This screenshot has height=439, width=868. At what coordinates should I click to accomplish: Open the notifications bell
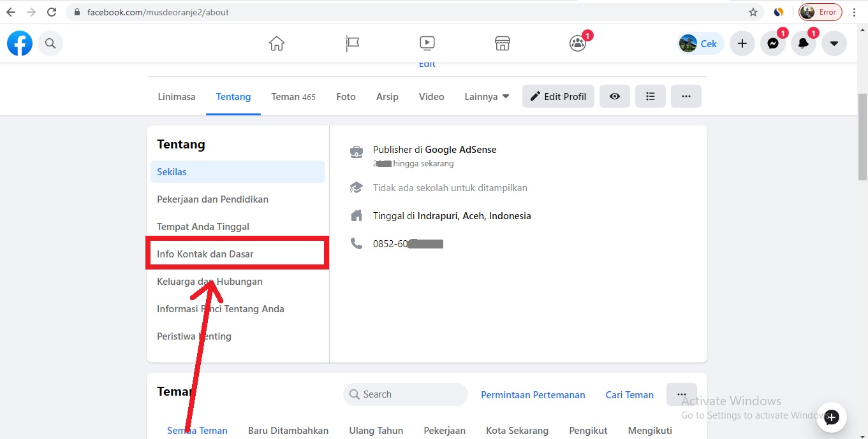click(x=804, y=43)
